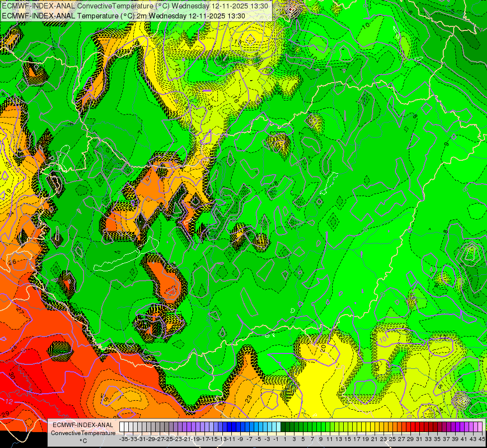487x448 pixels.
Task: Click the 45 value on the legend scale
Action: [482, 439]
